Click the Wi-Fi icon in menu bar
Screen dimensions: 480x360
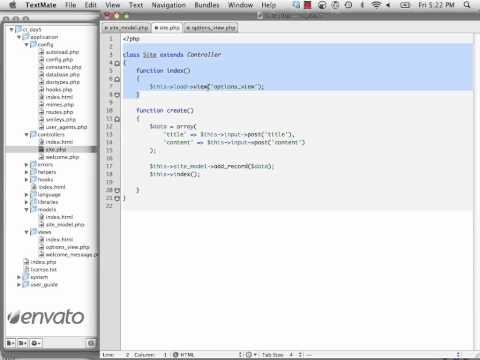376,5
